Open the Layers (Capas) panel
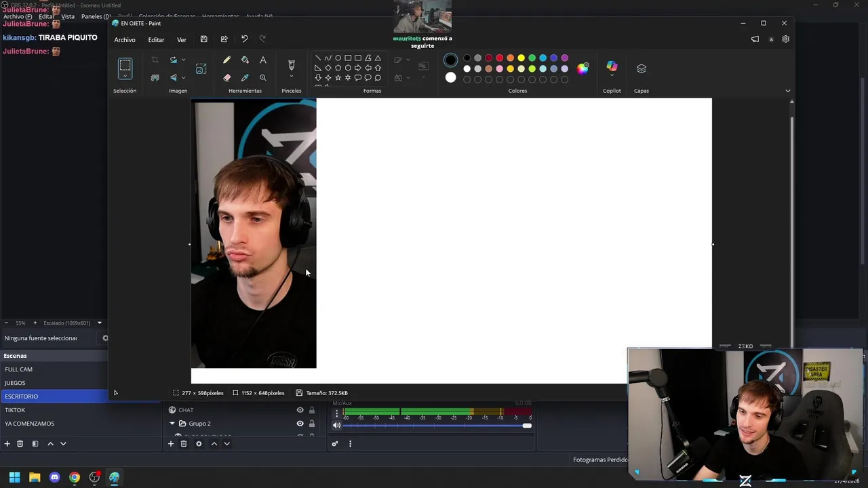 click(642, 68)
